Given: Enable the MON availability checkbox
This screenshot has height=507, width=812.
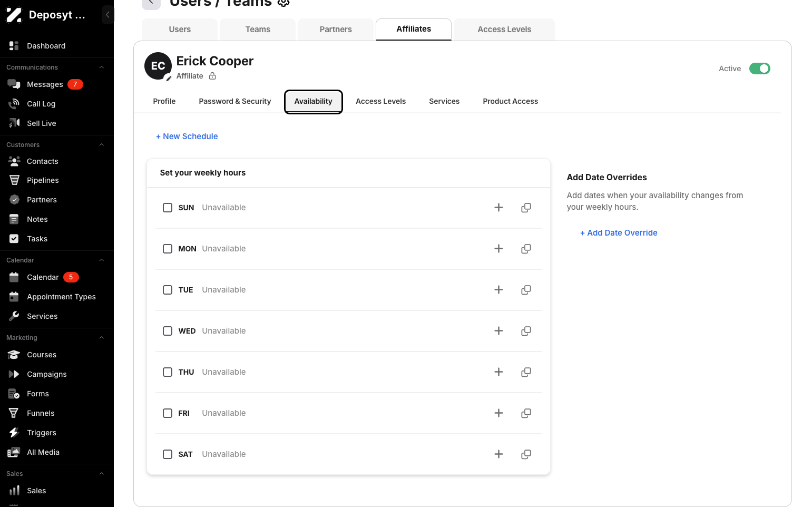Looking at the screenshot, I should [x=168, y=249].
